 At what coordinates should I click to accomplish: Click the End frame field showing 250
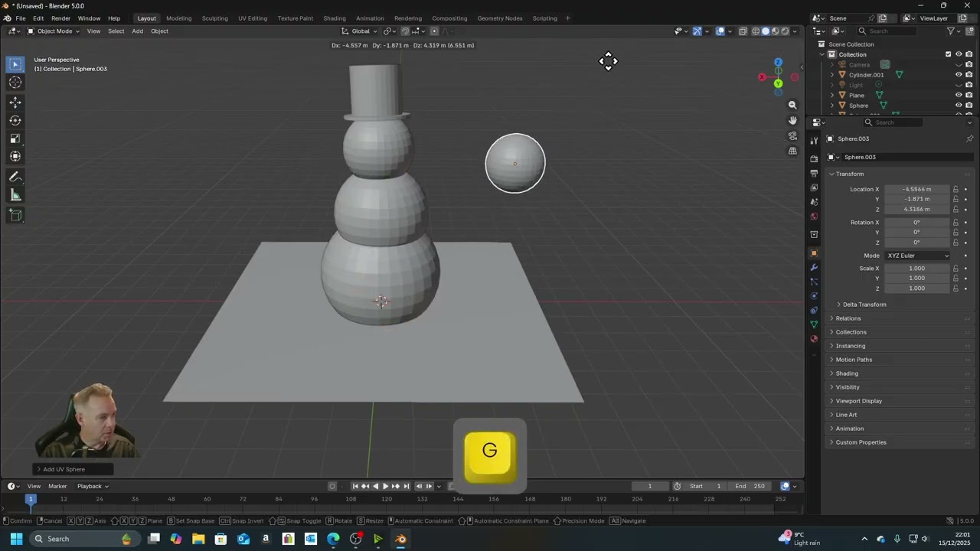coord(750,486)
